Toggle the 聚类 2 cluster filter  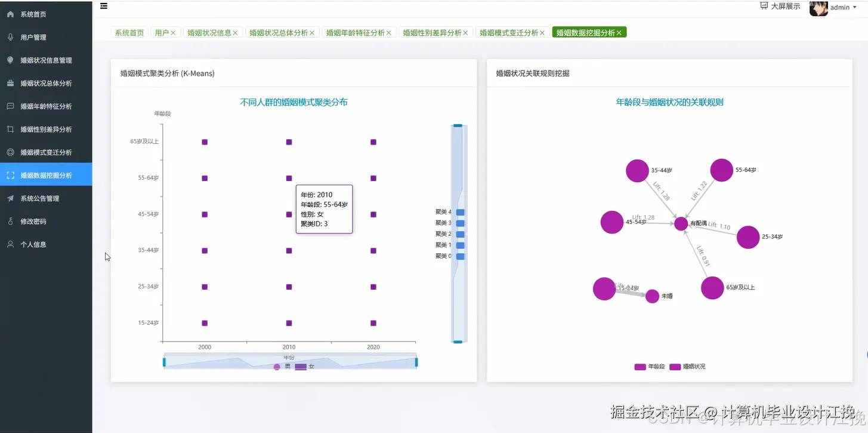pyautogui.click(x=450, y=234)
